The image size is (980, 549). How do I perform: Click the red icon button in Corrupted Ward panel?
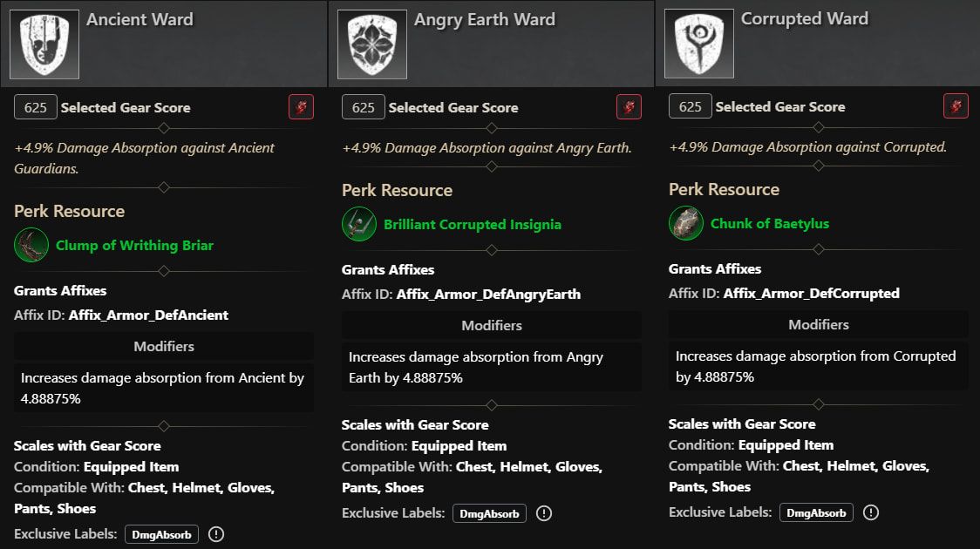tap(956, 106)
